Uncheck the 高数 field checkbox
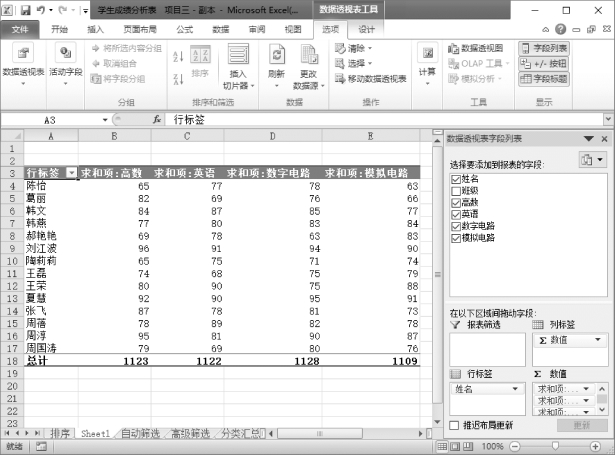615x455 pixels. click(455, 203)
